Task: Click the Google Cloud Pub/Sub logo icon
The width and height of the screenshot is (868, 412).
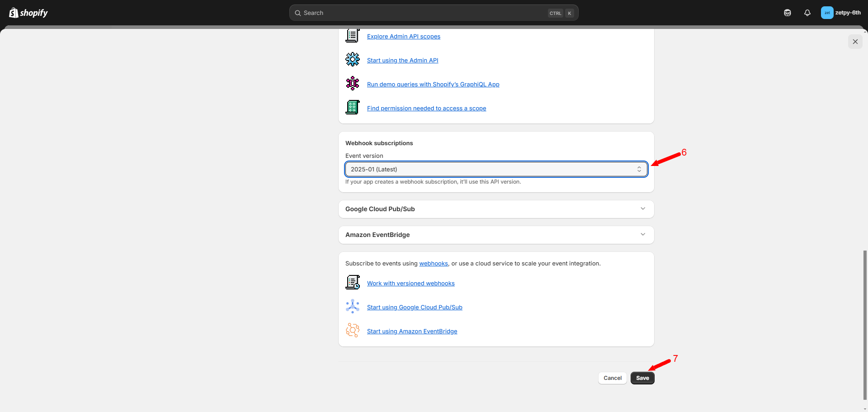Action: tap(353, 307)
